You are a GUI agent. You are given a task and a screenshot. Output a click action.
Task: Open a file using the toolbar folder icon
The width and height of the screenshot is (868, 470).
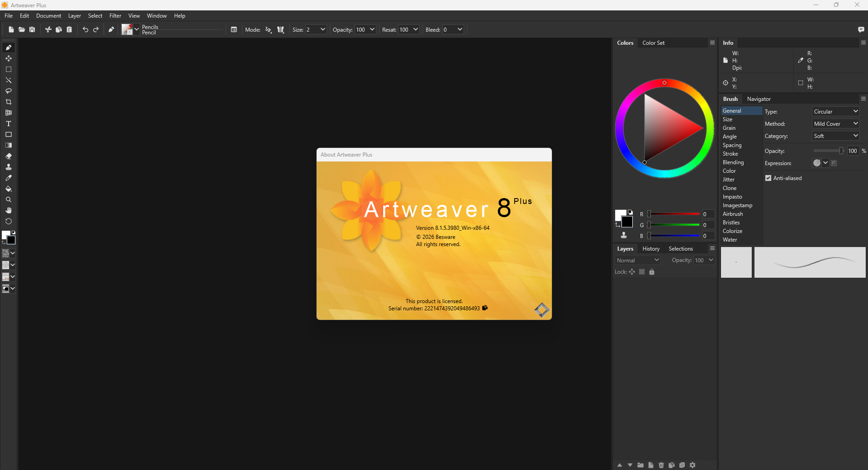[22, 29]
